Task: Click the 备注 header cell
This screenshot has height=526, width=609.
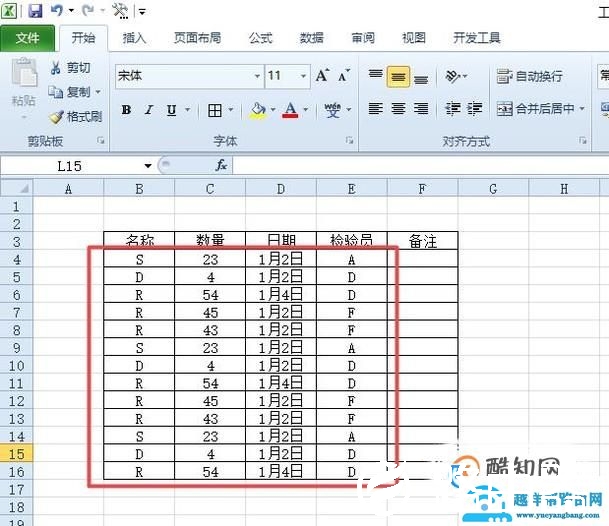Action: coord(423,241)
